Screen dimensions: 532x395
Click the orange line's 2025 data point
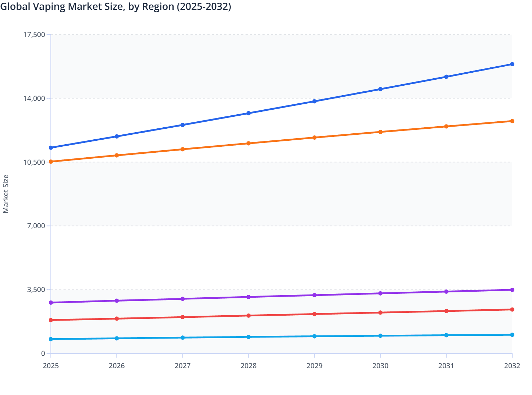(x=50, y=161)
